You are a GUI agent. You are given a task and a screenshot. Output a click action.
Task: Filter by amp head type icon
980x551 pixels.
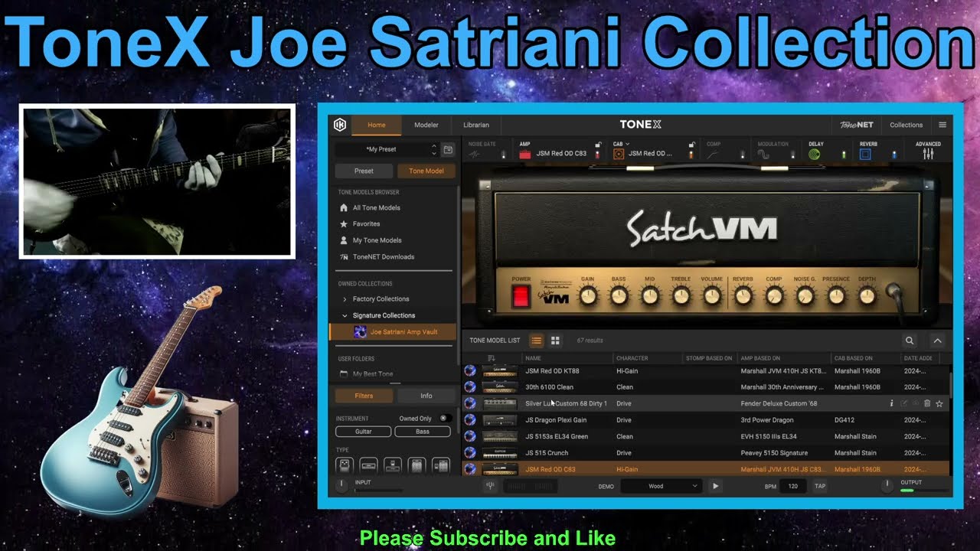click(x=368, y=465)
